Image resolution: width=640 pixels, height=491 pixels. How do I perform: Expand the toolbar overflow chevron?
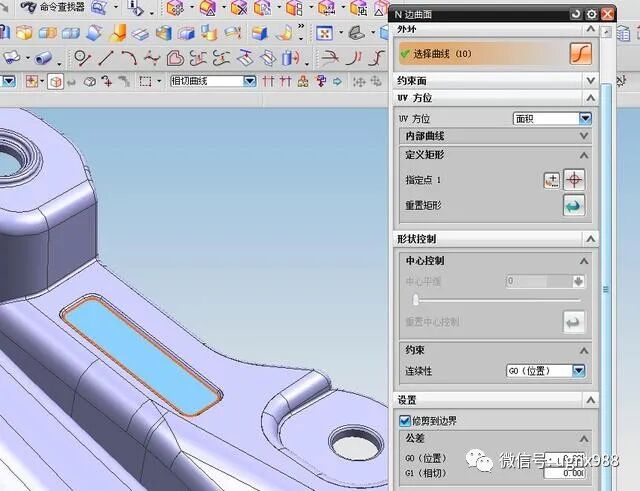[x=301, y=26]
